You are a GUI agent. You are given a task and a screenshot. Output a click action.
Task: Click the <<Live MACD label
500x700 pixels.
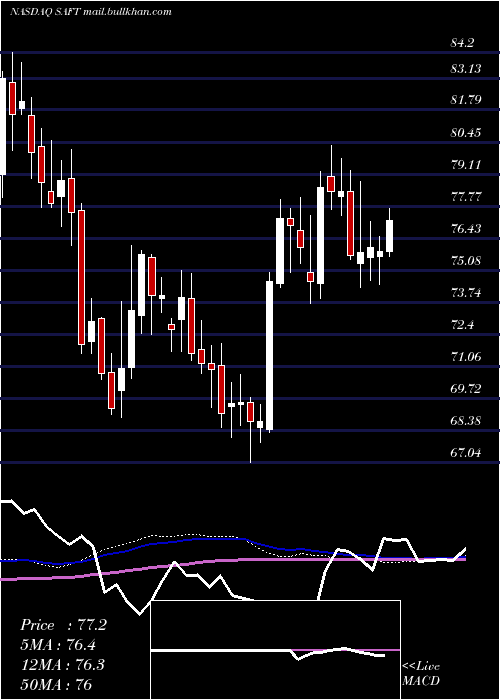tap(421, 674)
